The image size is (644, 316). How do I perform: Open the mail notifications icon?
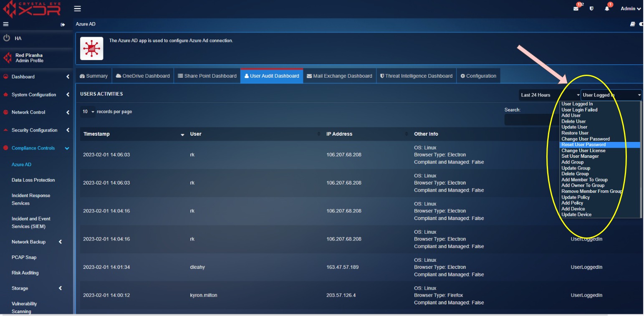click(x=576, y=9)
